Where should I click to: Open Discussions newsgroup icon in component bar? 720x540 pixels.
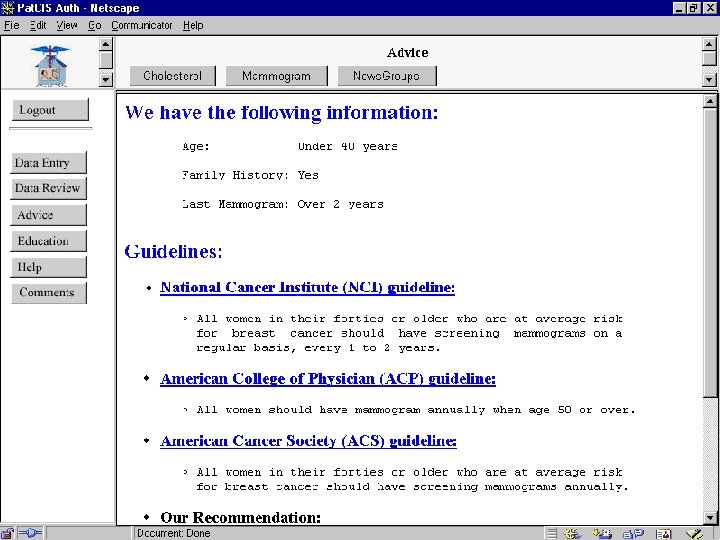[x=633, y=533]
